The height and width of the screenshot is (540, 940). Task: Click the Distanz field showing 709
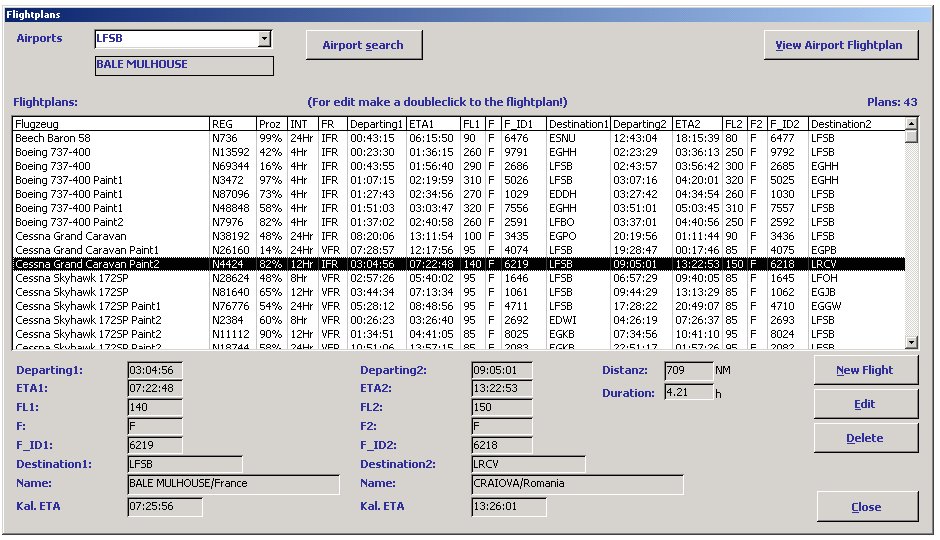coord(689,370)
